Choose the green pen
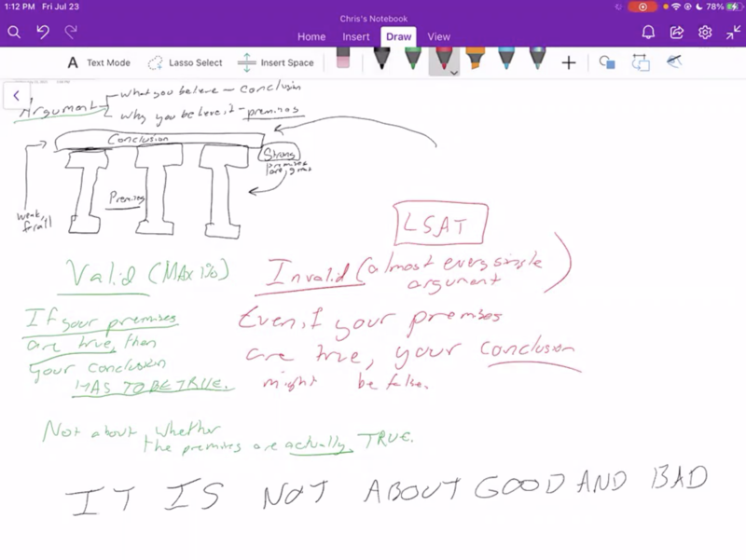746x560 pixels. point(412,61)
